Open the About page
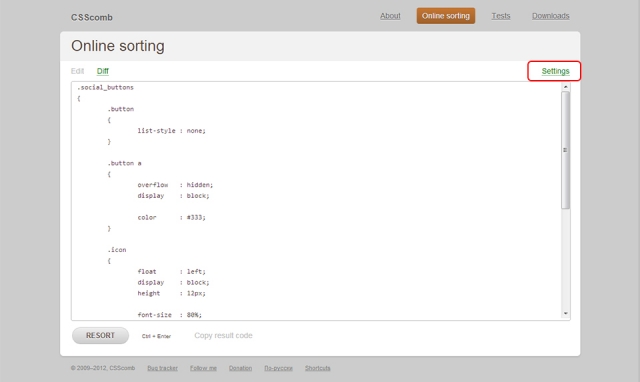This screenshot has height=382, width=640. coord(390,16)
